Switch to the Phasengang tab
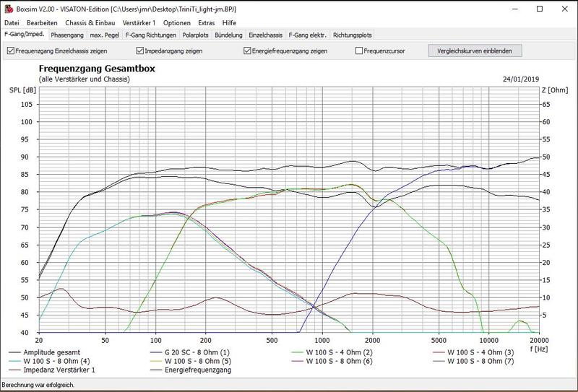The height and width of the screenshot is (392, 578). point(66,34)
